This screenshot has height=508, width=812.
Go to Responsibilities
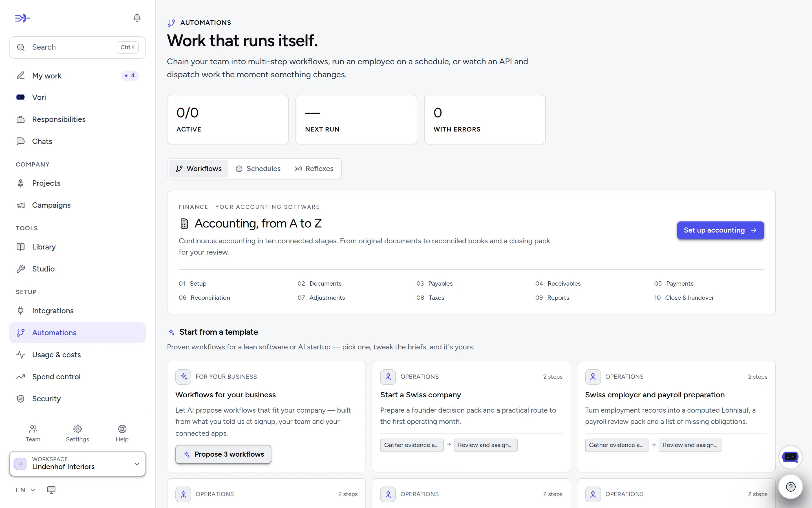click(78, 119)
